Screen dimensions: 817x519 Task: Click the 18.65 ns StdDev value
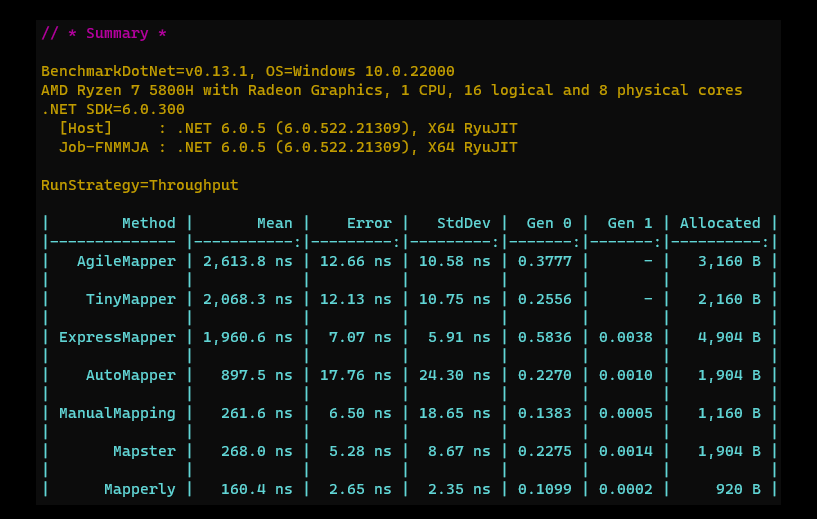coord(454,413)
